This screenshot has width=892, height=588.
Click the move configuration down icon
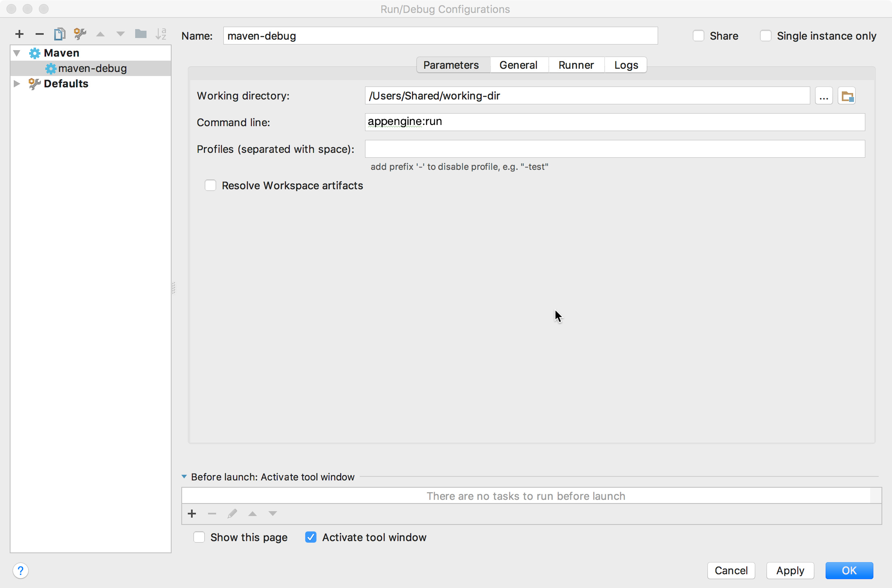pos(120,36)
